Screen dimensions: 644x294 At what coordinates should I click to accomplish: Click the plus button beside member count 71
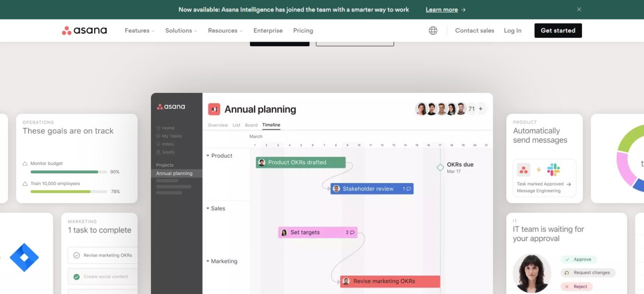[480, 109]
